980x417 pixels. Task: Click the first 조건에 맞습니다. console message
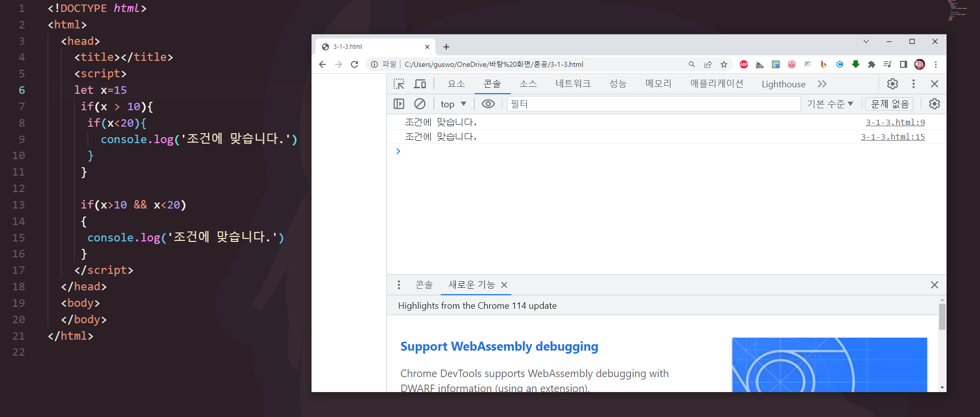point(441,122)
